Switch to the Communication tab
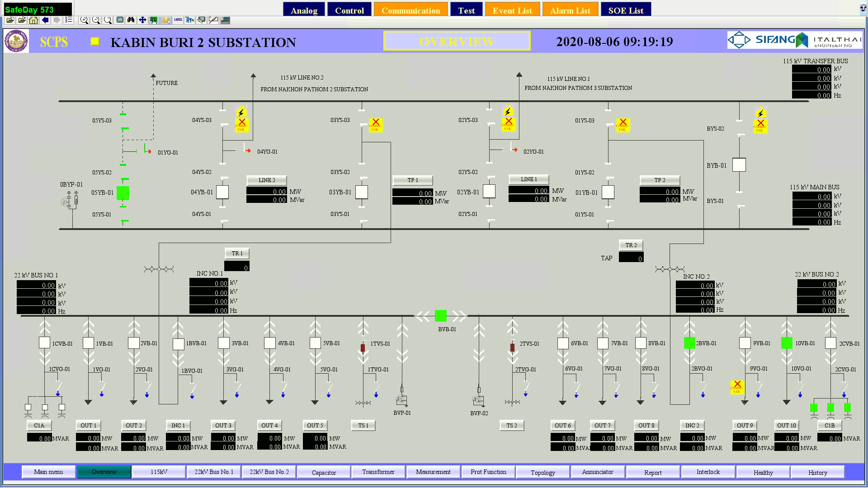This screenshot has height=488, width=868. (x=410, y=10)
